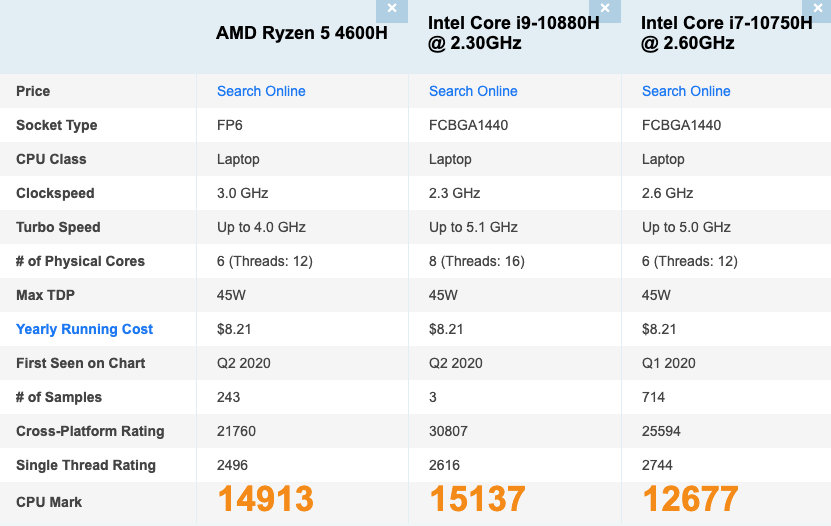Select the 714 samples value
Viewport: 831px width, 526px height.
pos(653,397)
